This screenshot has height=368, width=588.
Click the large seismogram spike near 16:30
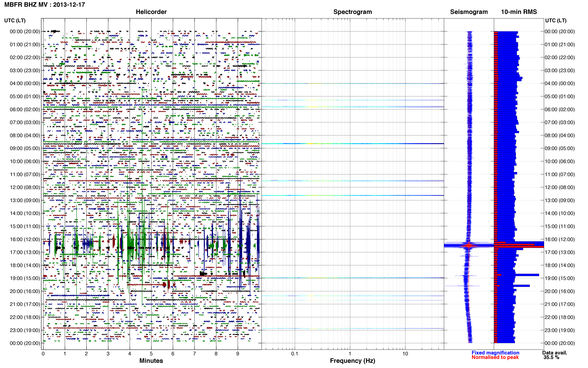[x=469, y=245]
